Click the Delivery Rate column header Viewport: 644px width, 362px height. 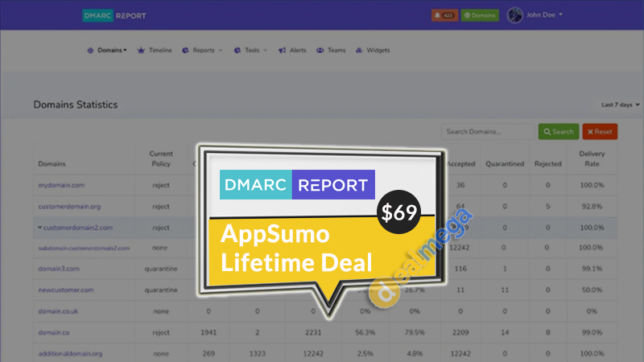(592, 158)
